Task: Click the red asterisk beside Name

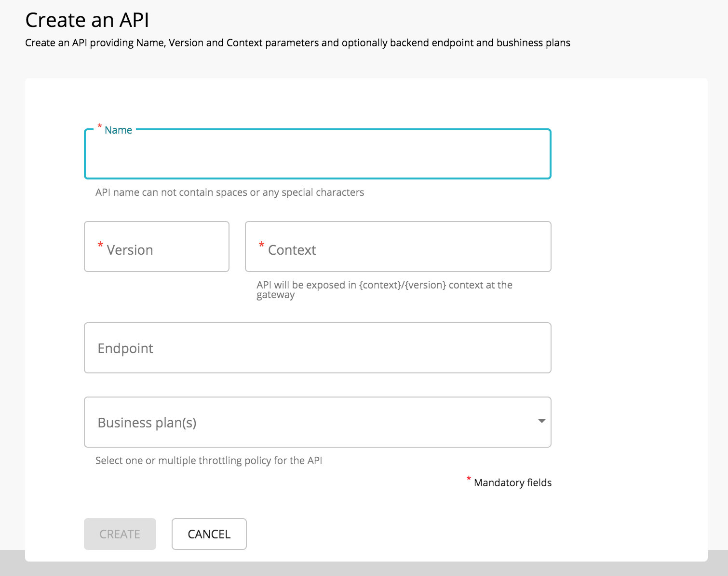Action: (x=99, y=126)
